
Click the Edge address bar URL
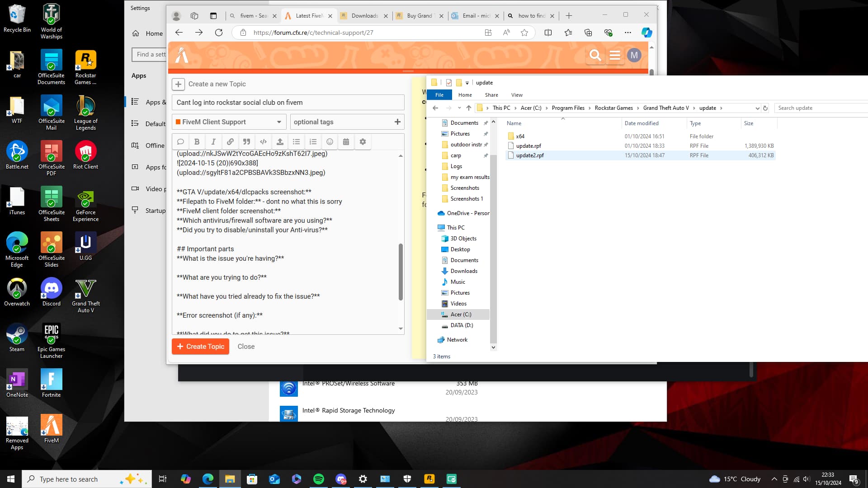[313, 33]
